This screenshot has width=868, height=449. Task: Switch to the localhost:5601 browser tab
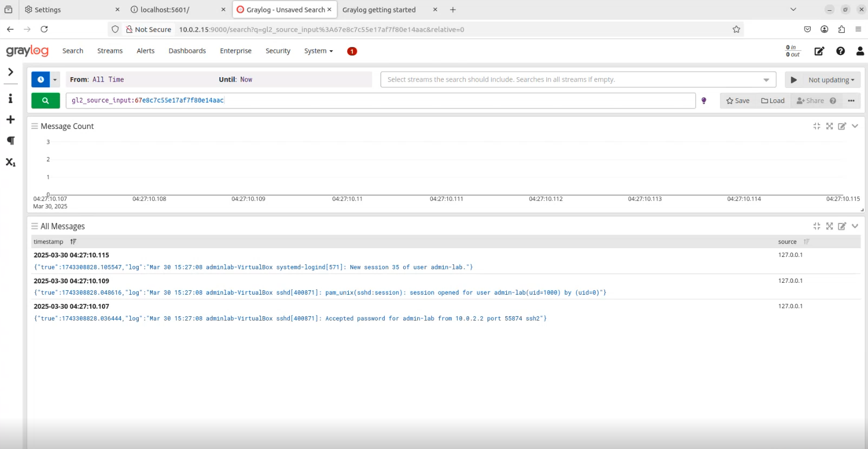click(x=178, y=10)
